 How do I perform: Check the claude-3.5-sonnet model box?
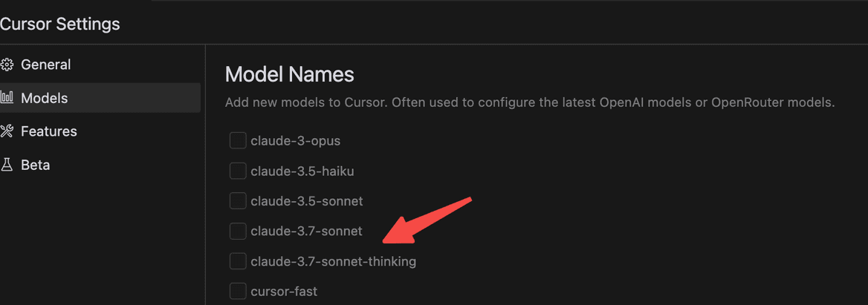click(238, 201)
